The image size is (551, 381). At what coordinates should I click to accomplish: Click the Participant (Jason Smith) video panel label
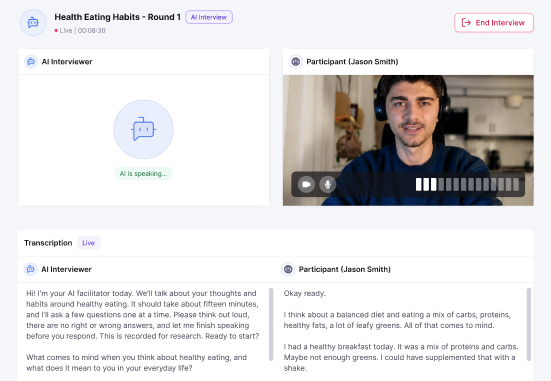[352, 62]
